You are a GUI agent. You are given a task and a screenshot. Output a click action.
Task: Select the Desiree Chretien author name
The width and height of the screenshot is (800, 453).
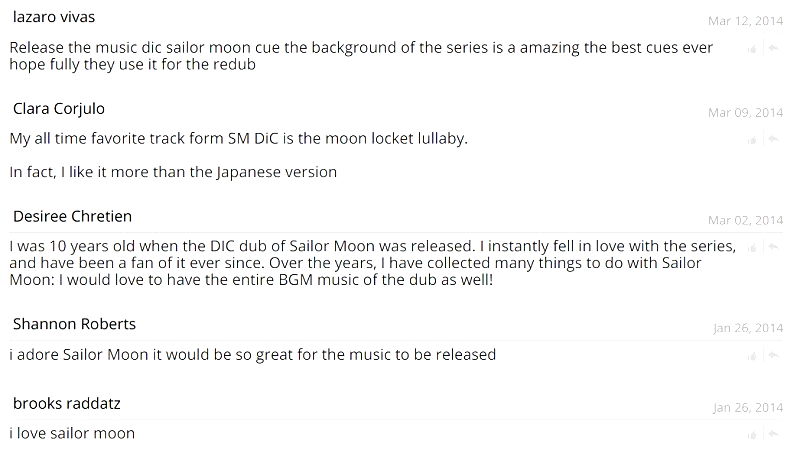[72, 217]
